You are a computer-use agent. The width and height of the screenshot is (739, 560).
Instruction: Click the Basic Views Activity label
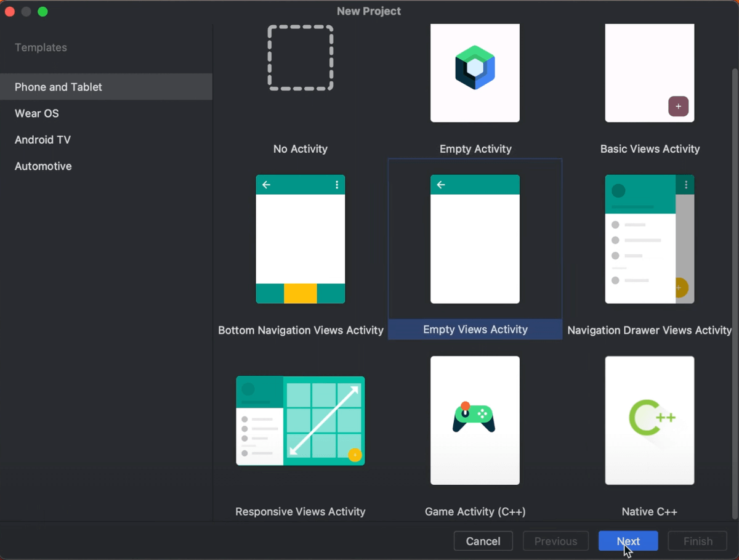(650, 149)
